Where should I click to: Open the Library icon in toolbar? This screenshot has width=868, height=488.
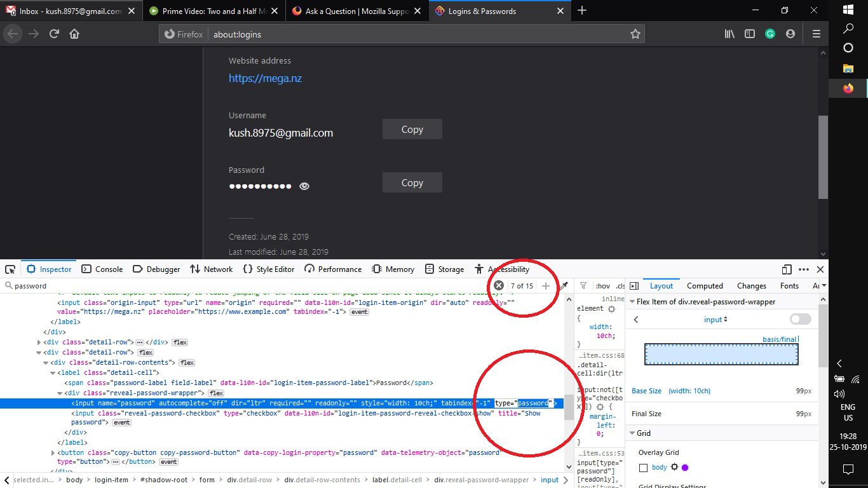pyautogui.click(x=729, y=34)
